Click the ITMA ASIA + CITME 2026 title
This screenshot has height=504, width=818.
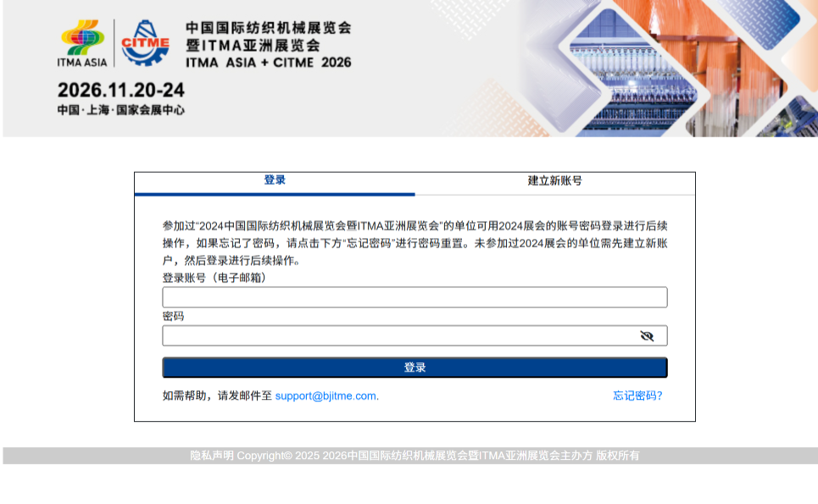pyautogui.click(x=269, y=63)
